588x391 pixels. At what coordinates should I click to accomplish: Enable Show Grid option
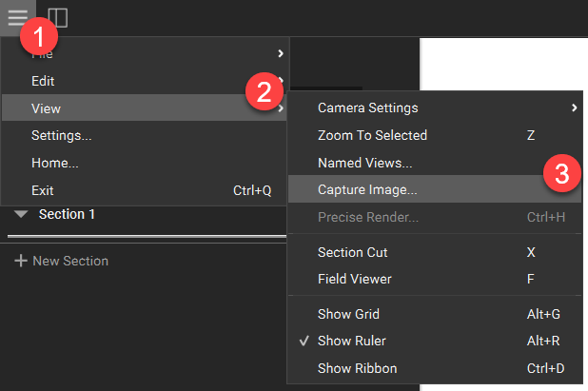tap(435, 314)
